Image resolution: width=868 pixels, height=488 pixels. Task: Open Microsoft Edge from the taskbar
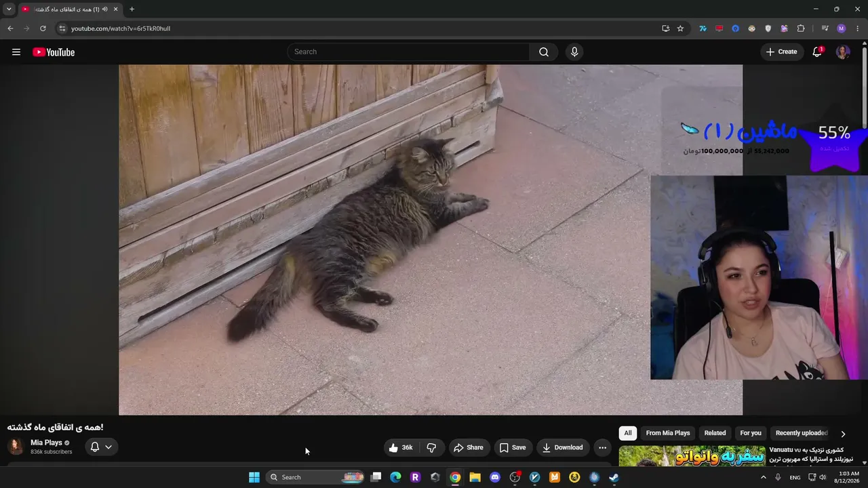[x=395, y=477]
